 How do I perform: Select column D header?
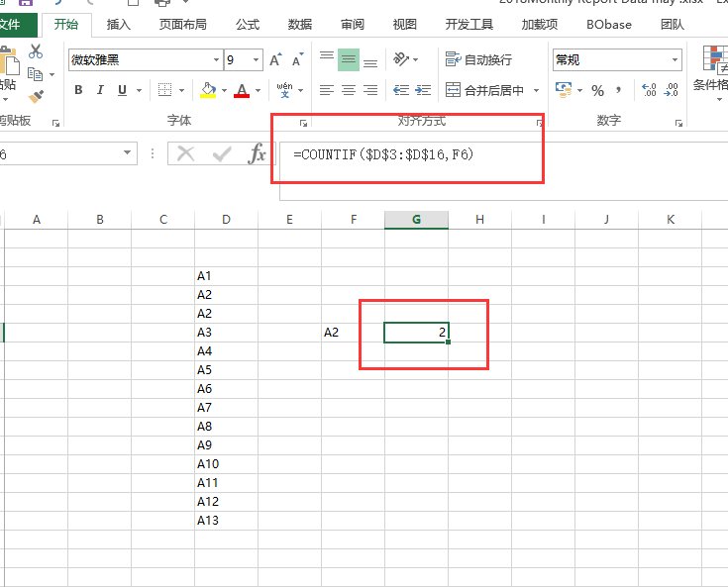point(226,220)
